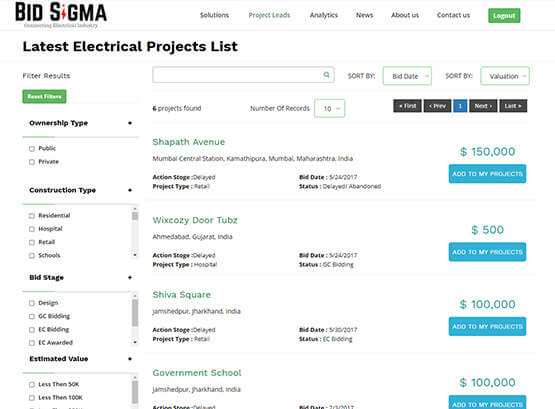
Task: Go to Last page in pagination
Action: click(513, 106)
